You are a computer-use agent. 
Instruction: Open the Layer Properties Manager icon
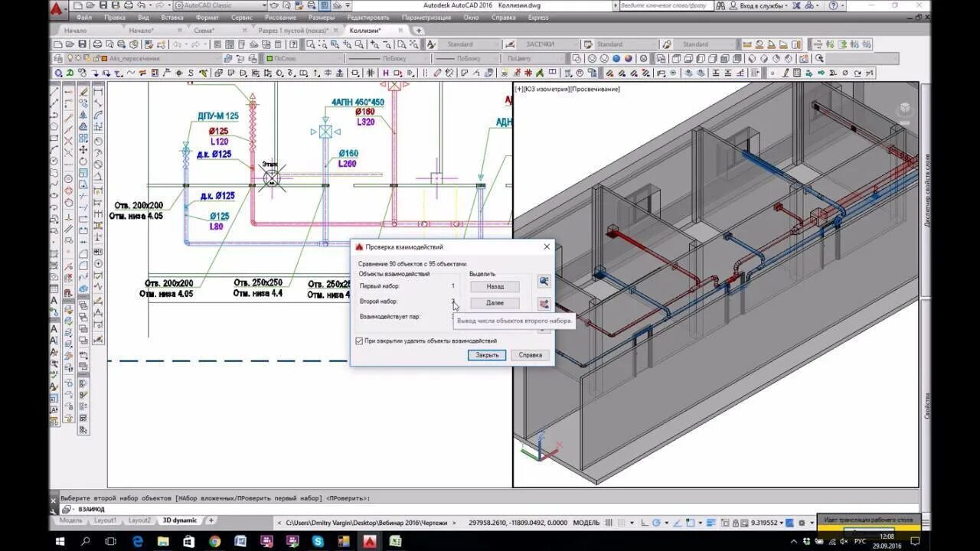click(58, 58)
